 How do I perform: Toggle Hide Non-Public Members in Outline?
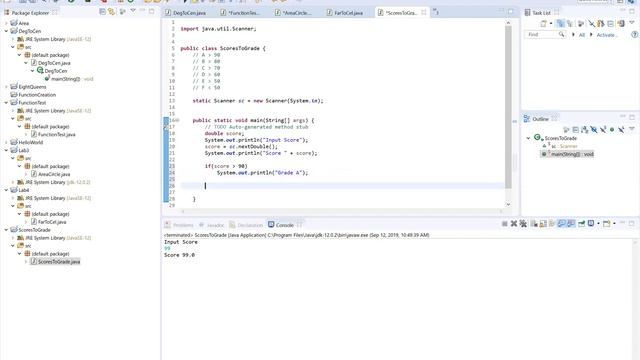[611, 130]
